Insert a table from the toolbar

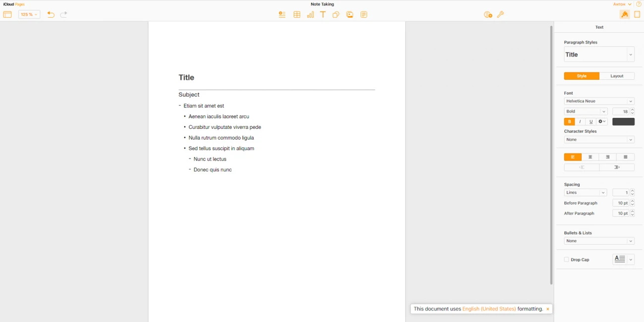297,15
